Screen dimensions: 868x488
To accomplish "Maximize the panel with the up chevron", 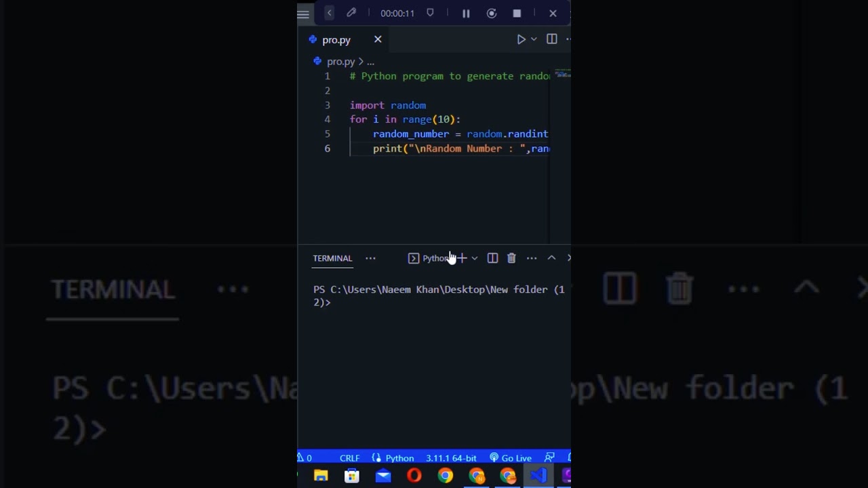I will tap(551, 258).
